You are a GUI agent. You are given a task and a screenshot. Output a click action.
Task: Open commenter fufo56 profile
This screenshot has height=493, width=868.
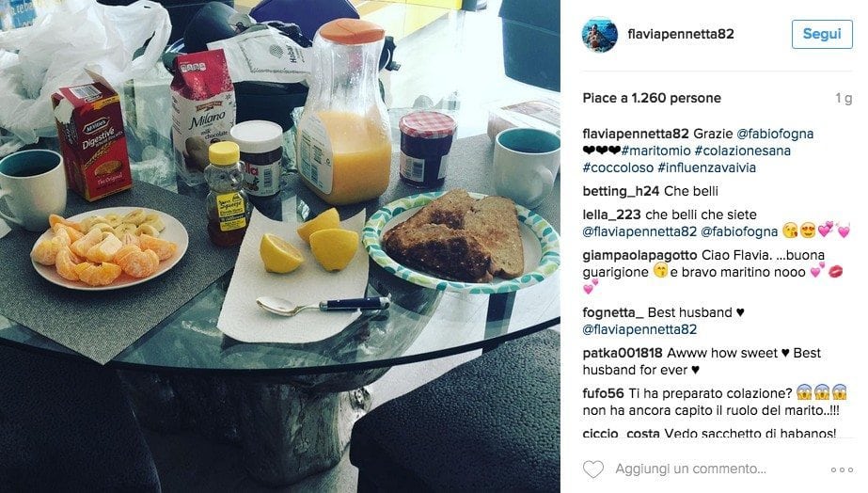(x=603, y=393)
